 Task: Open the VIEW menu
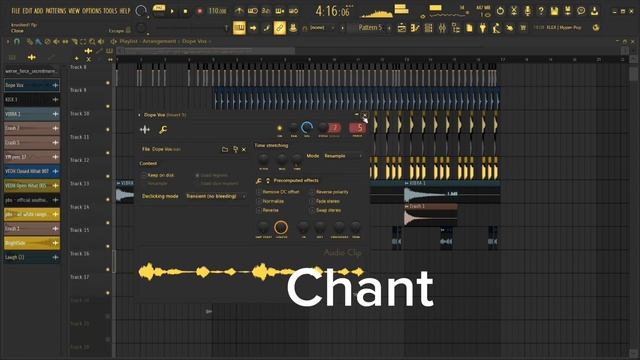click(74, 11)
